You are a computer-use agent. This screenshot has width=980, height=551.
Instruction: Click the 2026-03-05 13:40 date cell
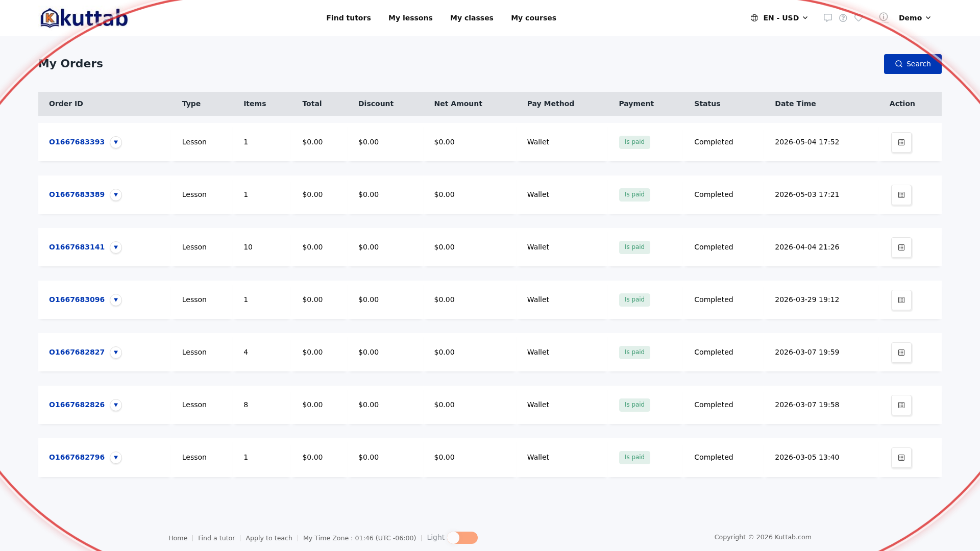click(x=807, y=457)
